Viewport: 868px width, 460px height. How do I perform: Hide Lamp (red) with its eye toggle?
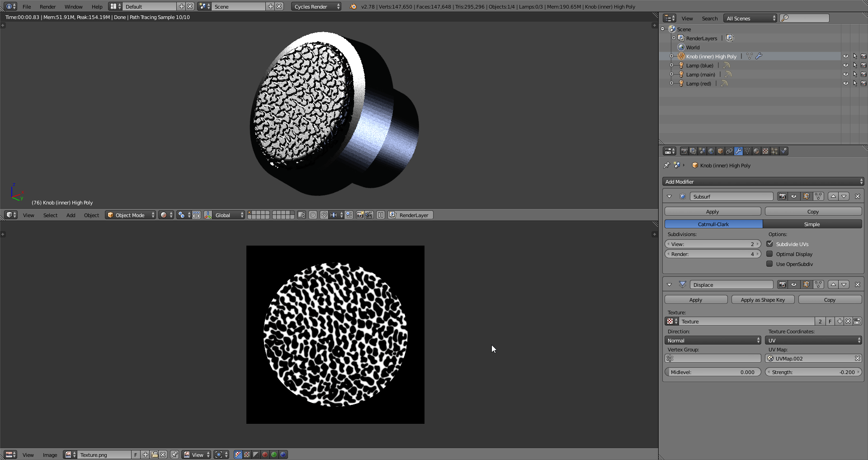tap(846, 83)
